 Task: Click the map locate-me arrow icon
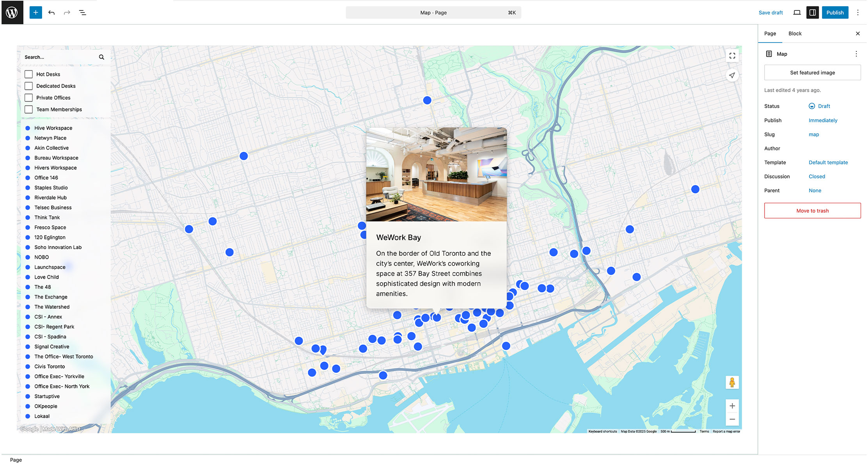pyautogui.click(x=732, y=75)
